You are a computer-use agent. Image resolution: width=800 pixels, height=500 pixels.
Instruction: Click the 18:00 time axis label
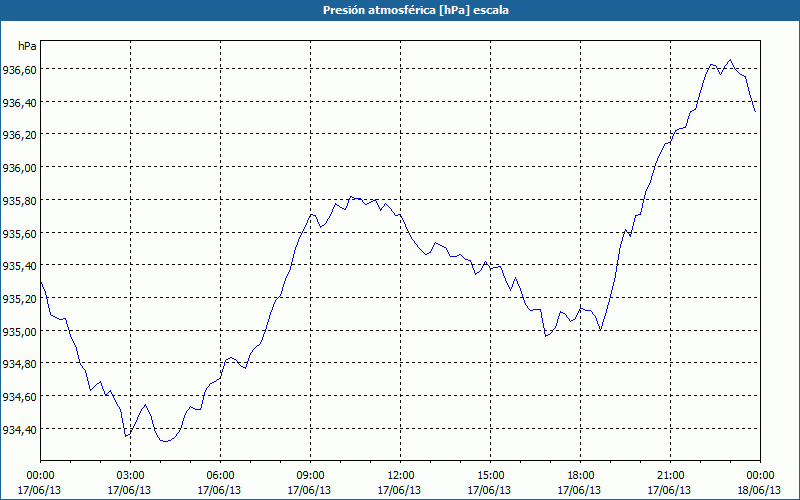(581, 475)
